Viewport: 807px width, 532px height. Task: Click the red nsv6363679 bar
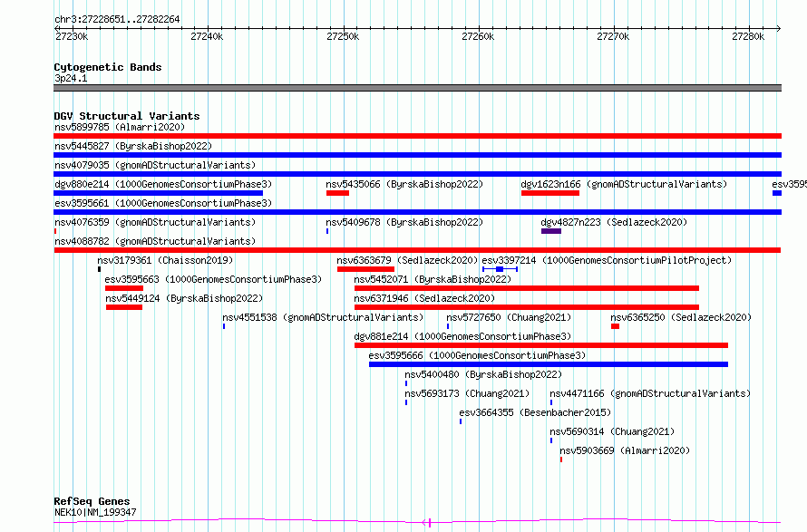[x=366, y=269]
